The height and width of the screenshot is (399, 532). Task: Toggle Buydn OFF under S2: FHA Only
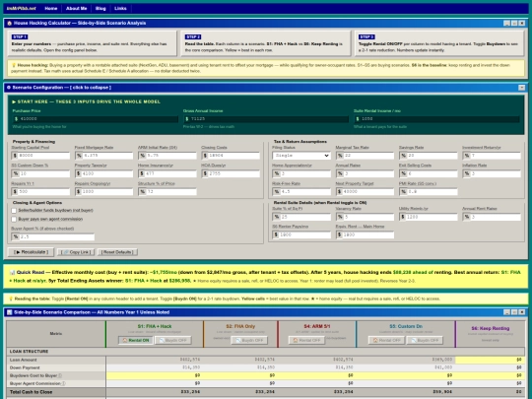[249, 340]
